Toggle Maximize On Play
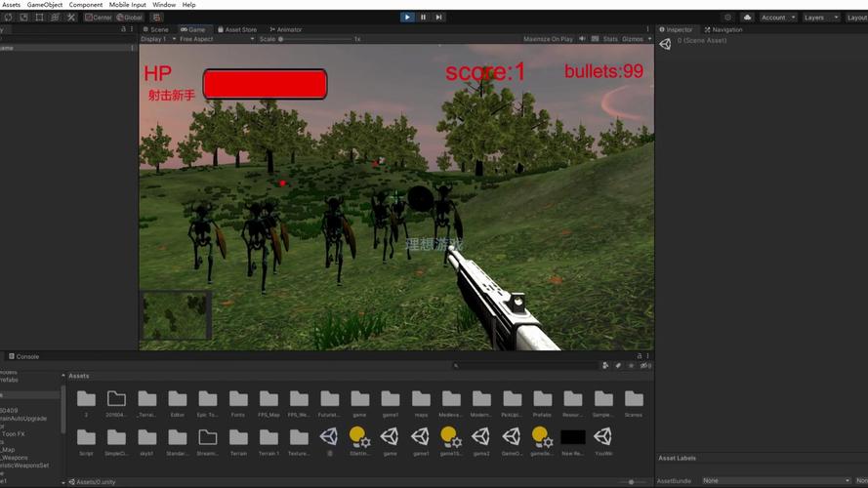This screenshot has height=488, width=868. [x=548, y=39]
